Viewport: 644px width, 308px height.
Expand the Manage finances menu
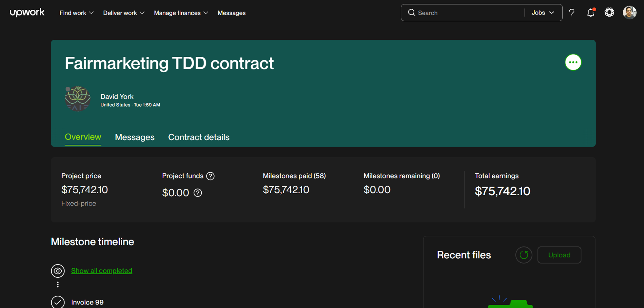point(181,13)
